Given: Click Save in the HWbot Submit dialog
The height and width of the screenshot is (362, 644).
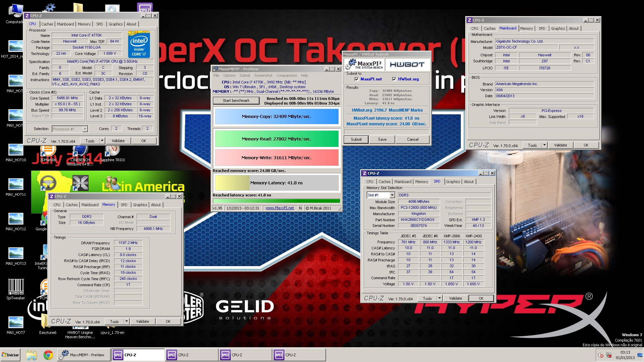Looking at the screenshot, I should point(382,139).
